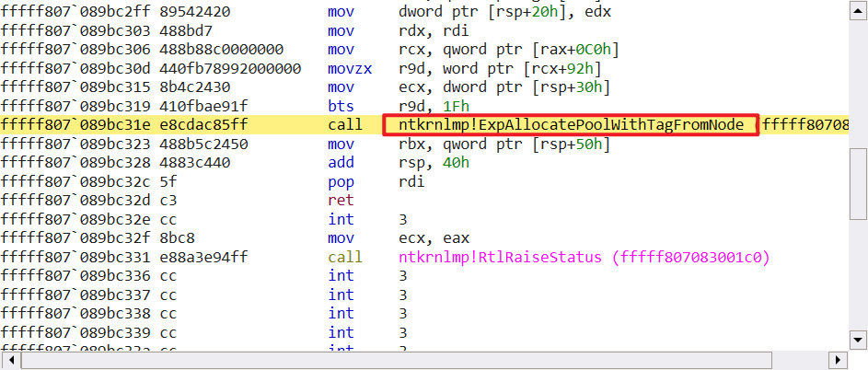Click opcode bytes 410fbae91f
Viewport: 868px width, 370px height.
tap(203, 106)
